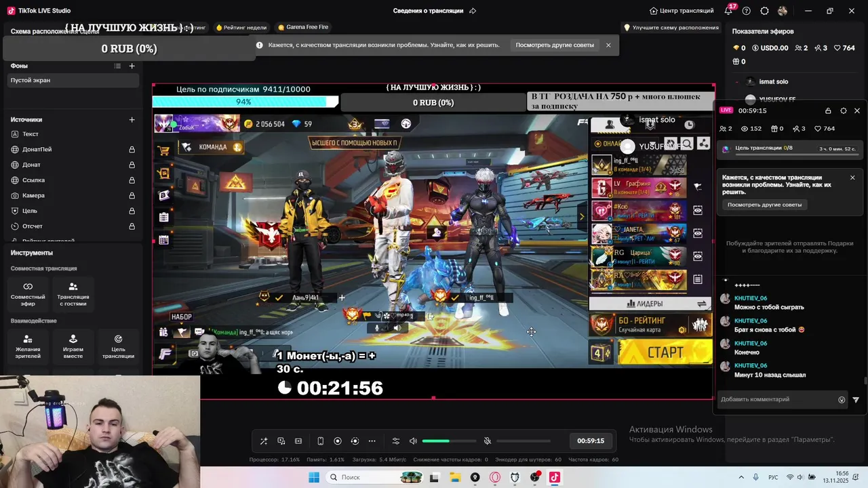Open the Трансляция с гостями tool
Image resolution: width=868 pixels, height=488 pixels.
click(73, 293)
